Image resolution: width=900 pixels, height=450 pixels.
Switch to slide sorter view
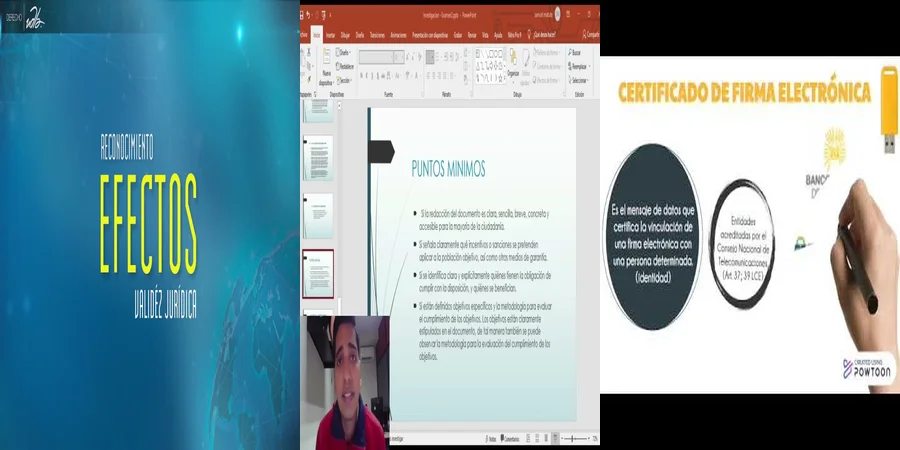click(x=537, y=439)
